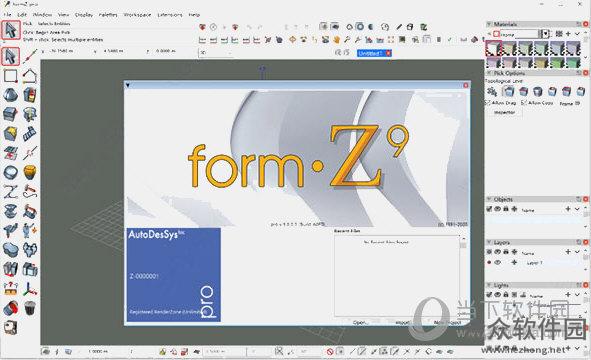Switch to the Untitled1 document tab
This screenshot has width=591, height=360.
pyautogui.click(x=370, y=53)
